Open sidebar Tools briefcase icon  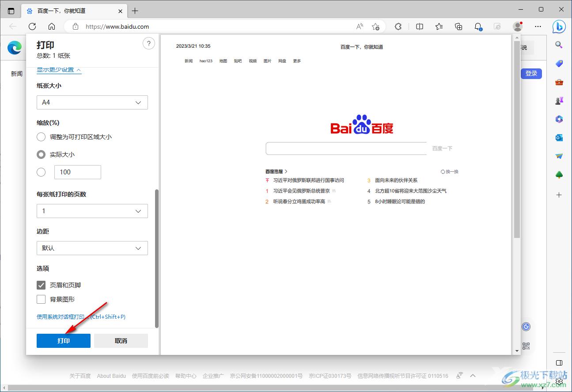(x=559, y=82)
